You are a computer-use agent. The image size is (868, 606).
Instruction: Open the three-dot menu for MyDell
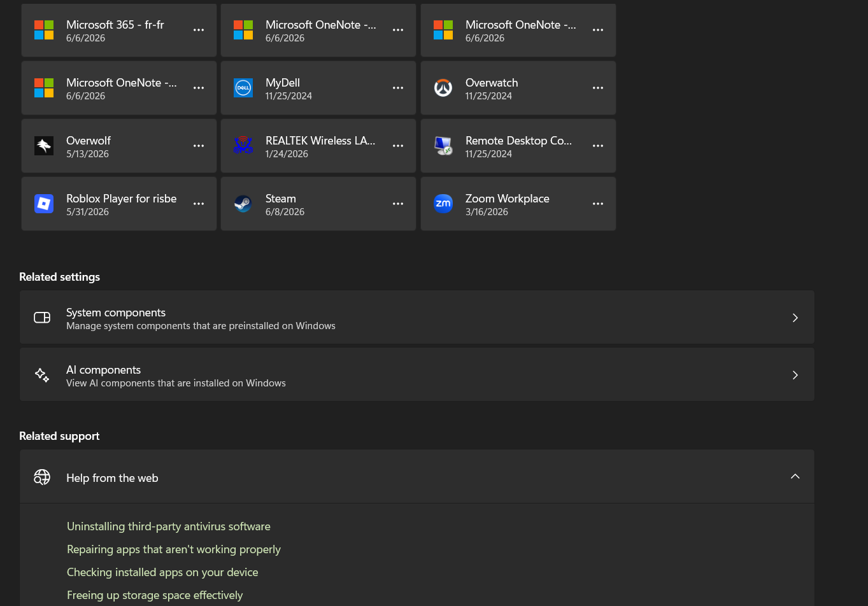pos(398,88)
